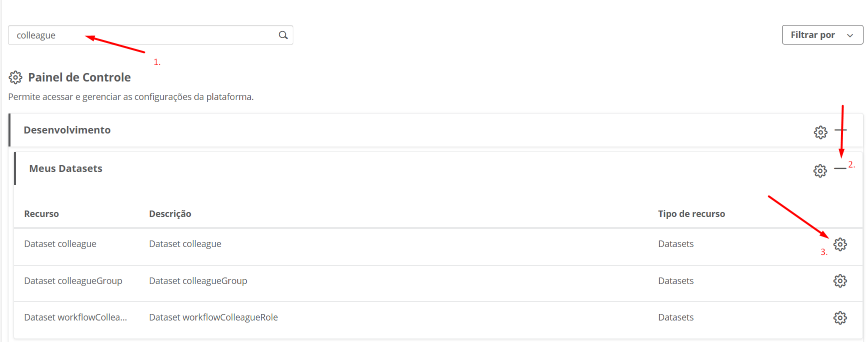Collapse Meus Datasets with the minus icon
This screenshot has height=342, width=868.
840,168
